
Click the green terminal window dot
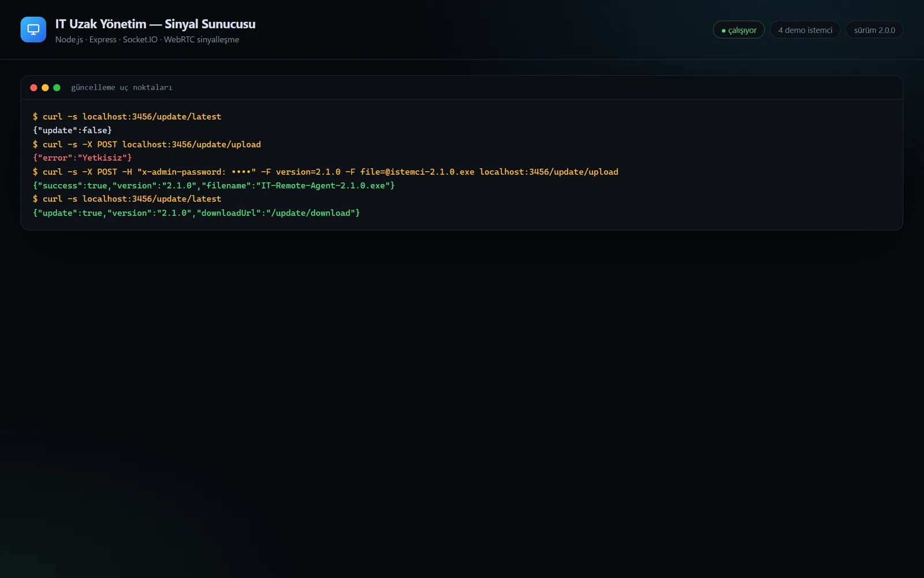(57, 88)
